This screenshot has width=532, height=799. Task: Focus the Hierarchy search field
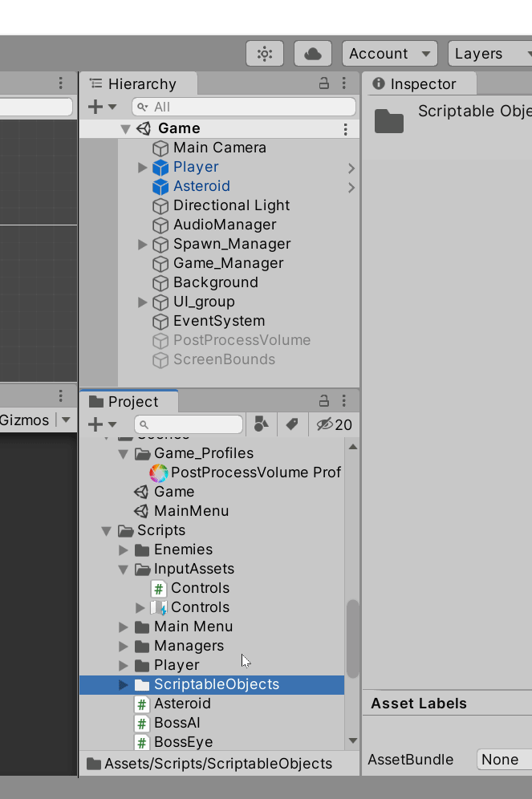[x=244, y=107]
